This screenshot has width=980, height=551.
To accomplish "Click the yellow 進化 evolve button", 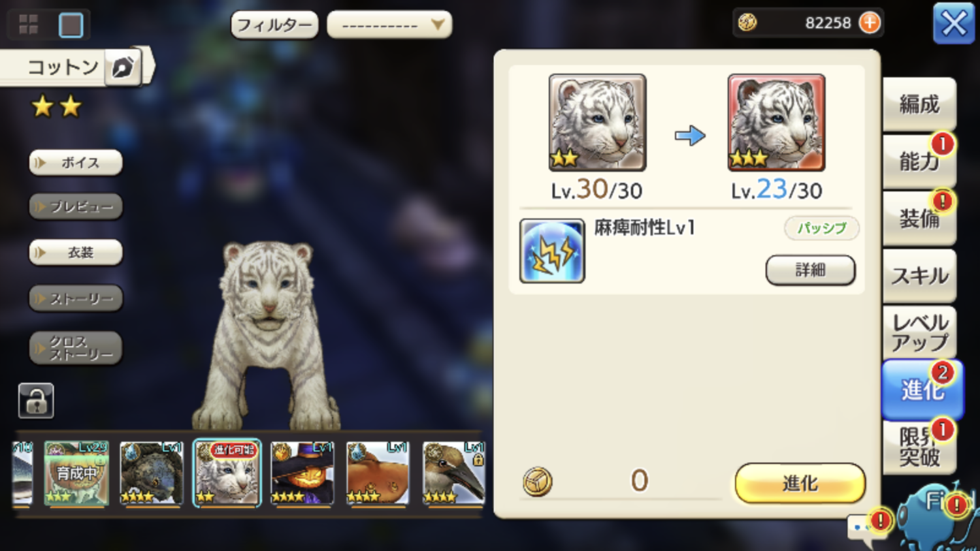I will (800, 483).
